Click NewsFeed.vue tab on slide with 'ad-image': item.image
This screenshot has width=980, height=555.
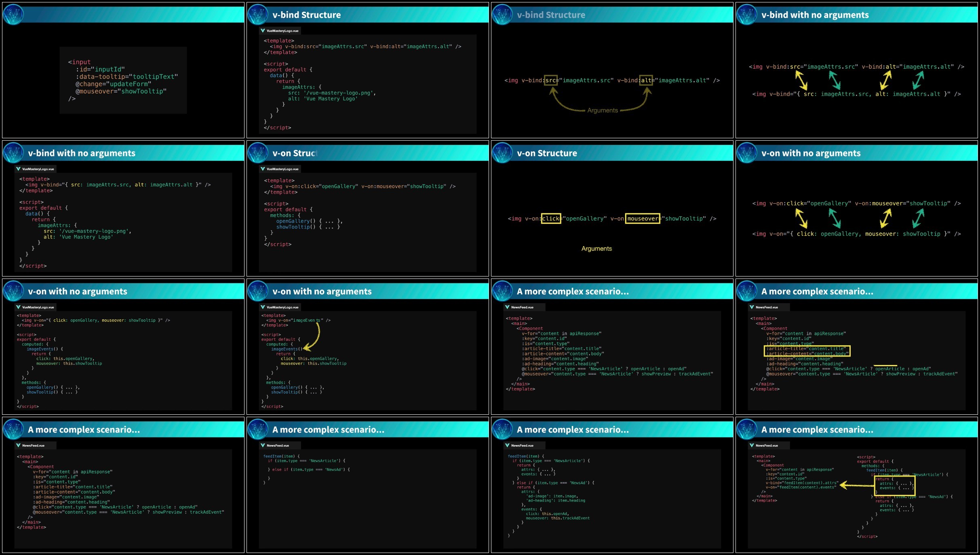click(x=523, y=445)
